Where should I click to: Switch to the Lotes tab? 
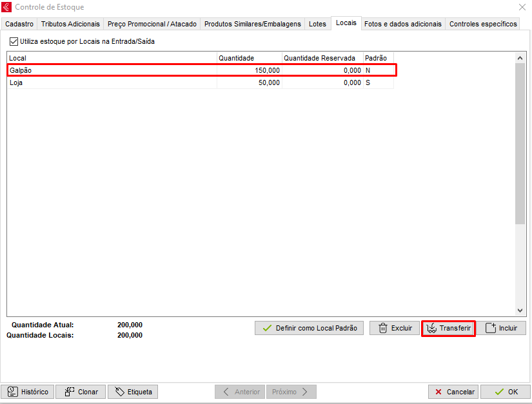(x=317, y=24)
